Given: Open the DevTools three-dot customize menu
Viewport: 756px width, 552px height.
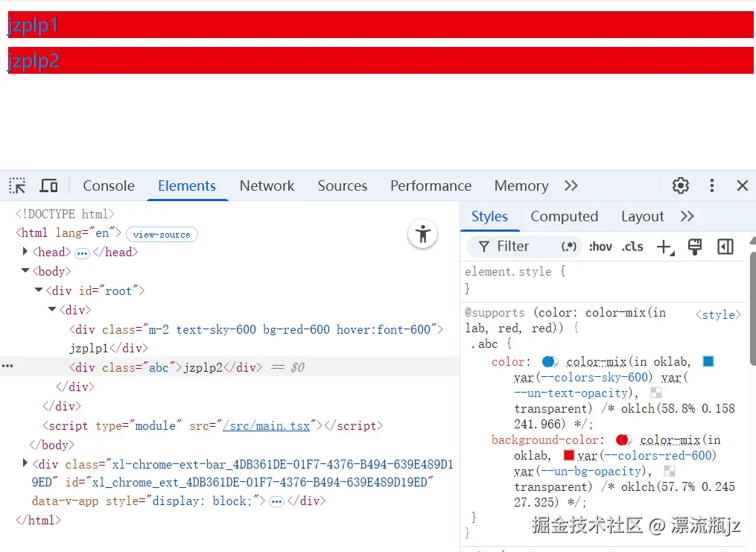Looking at the screenshot, I should [711, 185].
